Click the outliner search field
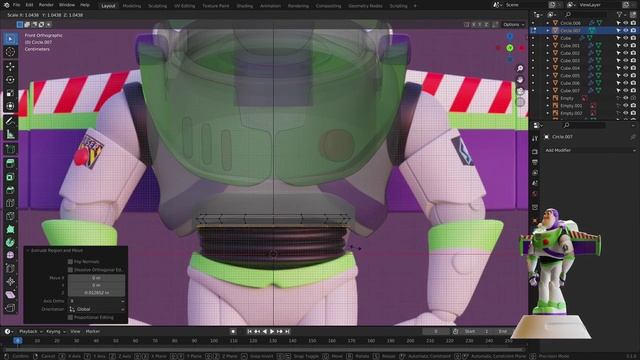This screenshot has height=360, width=640. (585, 15)
